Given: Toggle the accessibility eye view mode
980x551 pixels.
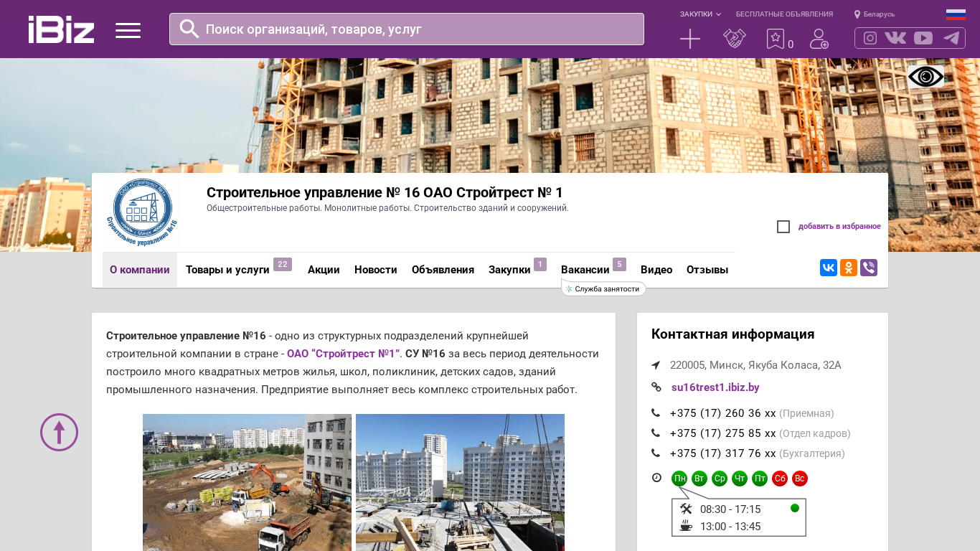Looking at the screenshot, I should pyautogui.click(x=925, y=77).
